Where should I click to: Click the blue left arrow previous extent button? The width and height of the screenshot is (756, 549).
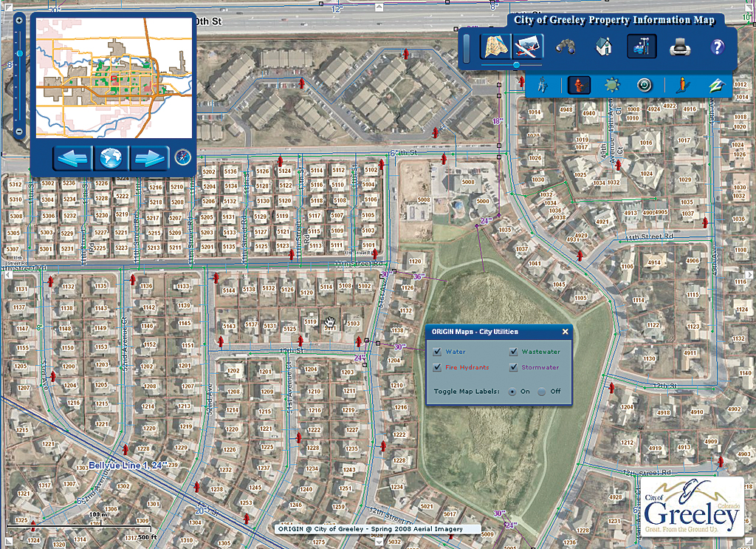point(73,157)
